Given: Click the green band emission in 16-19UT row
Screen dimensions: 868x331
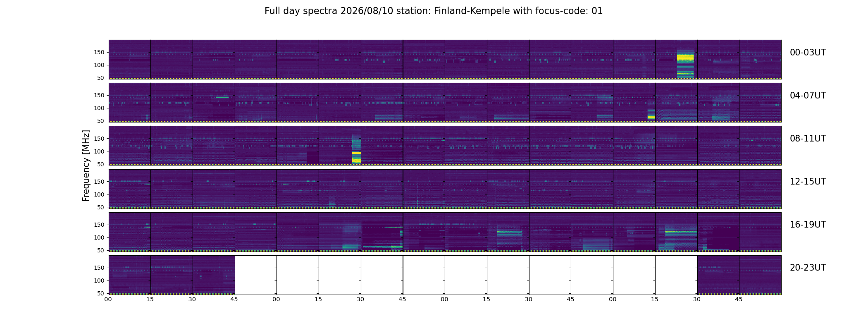Looking at the screenshot, I should [x=681, y=233].
